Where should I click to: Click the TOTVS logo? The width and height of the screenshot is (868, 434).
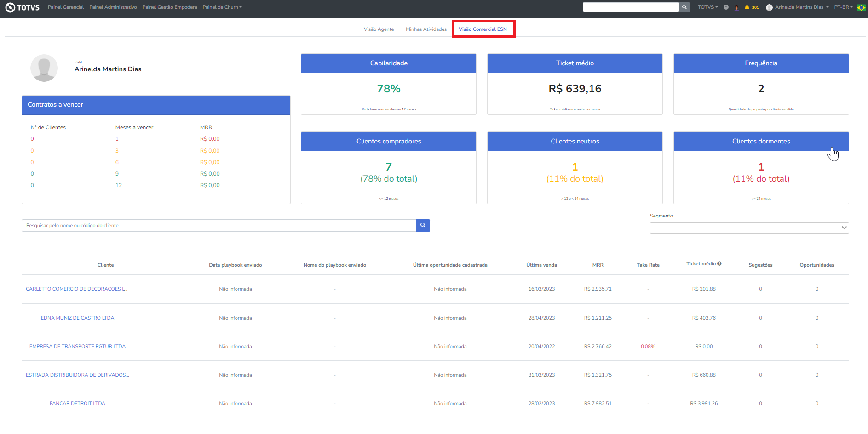tap(23, 7)
